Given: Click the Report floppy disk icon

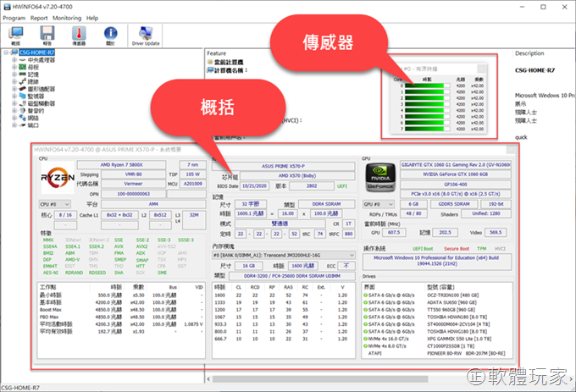Looking at the screenshot, I should (x=47, y=34).
